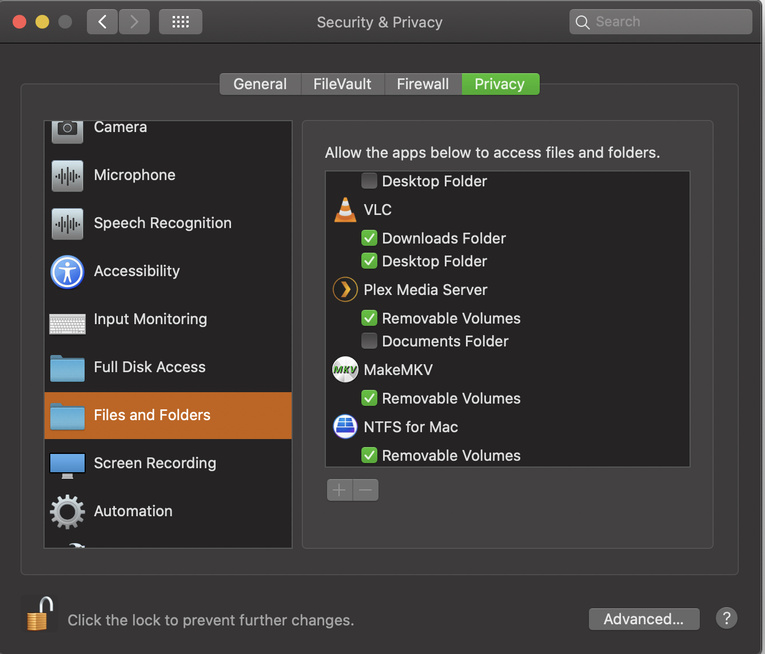The height and width of the screenshot is (654, 765).
Task: Open the help question mark button
Action: click(727, 618)
